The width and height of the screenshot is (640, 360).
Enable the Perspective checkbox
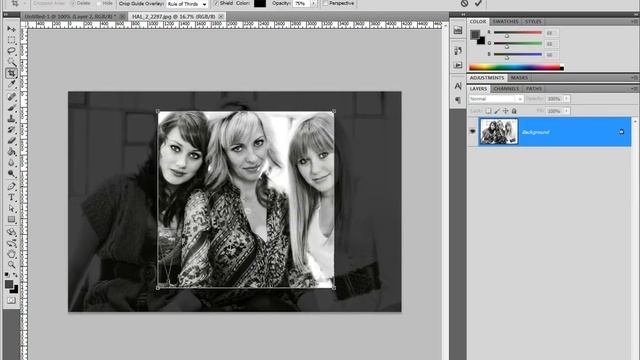(x=326, y=3)
